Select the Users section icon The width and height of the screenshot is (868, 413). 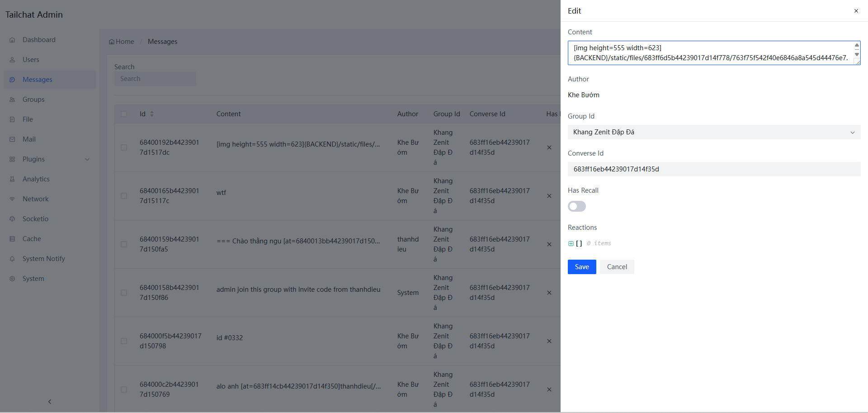(x=12, y=59)
